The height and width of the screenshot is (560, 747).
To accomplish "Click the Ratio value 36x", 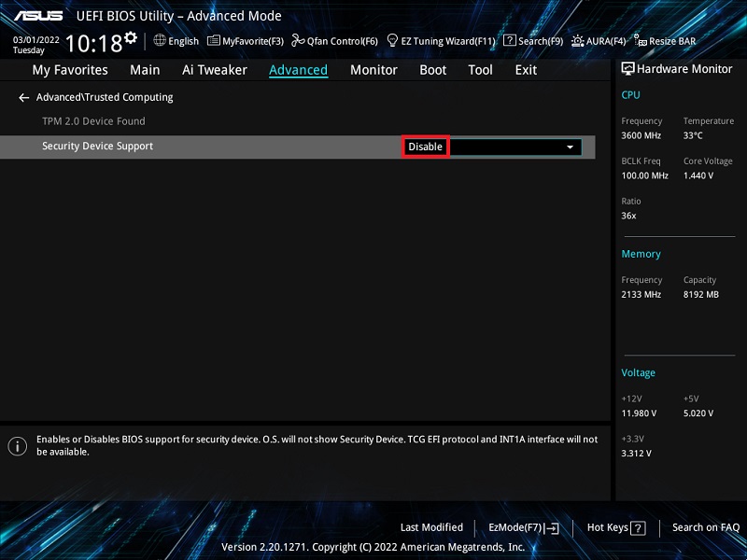I will pos(628,216).
